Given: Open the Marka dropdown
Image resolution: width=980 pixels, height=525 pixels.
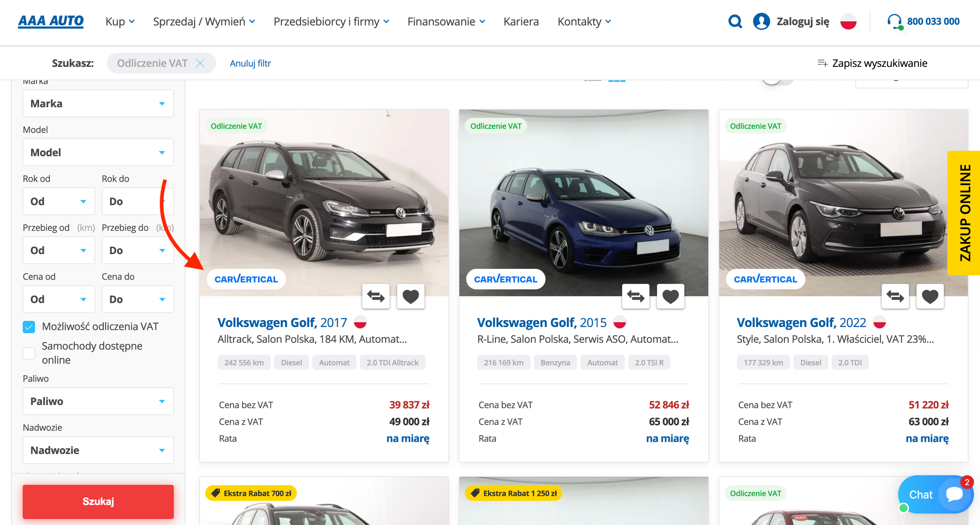Looking at the screenshot, I should pos(98,103).
